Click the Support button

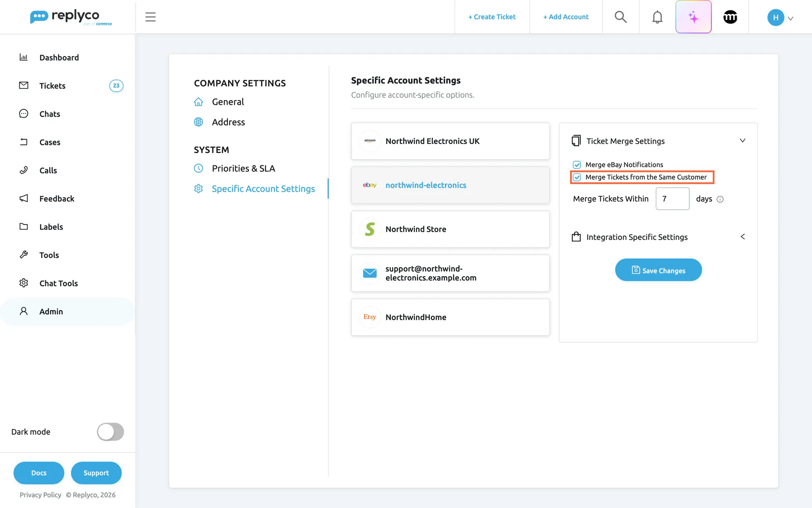click(96, 473)
